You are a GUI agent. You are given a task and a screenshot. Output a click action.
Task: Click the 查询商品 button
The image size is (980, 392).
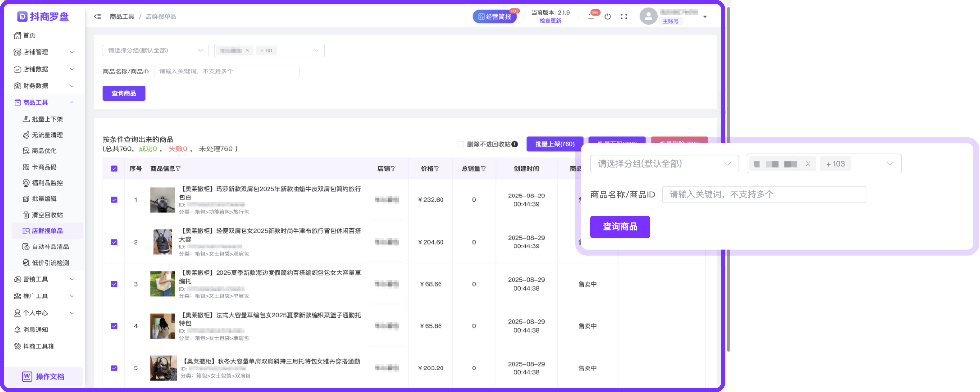123,93
